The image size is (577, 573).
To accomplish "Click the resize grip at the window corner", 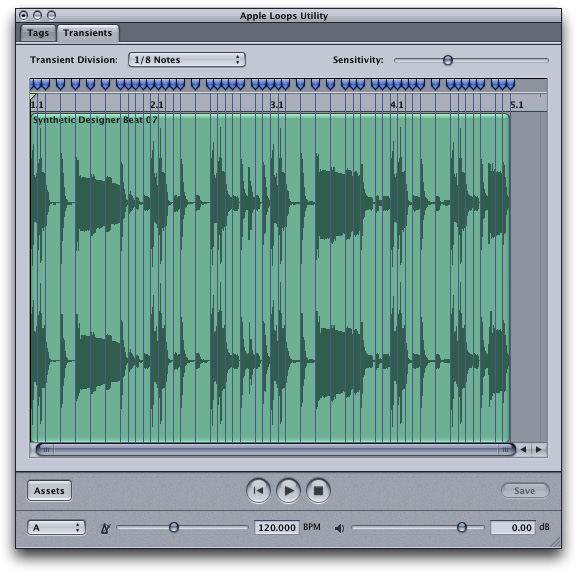I will coord(555,542).
